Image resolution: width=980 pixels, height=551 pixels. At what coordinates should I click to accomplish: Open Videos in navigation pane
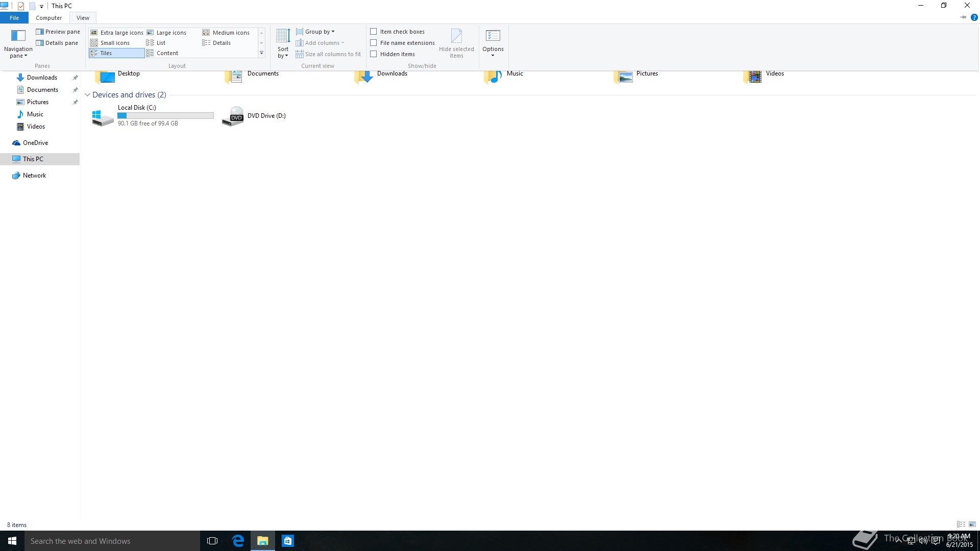36,127
